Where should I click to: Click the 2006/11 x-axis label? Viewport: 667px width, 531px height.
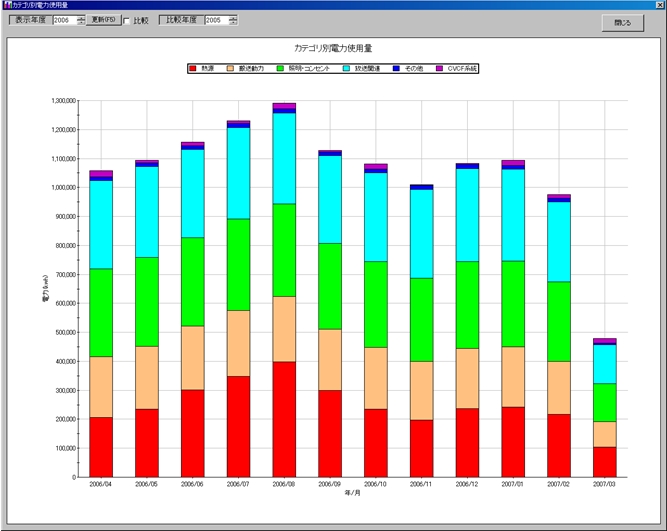coord(421,484)
